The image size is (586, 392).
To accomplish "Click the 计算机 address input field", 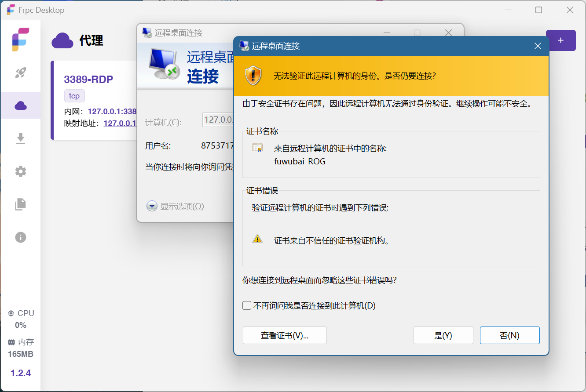I will 218,120.
